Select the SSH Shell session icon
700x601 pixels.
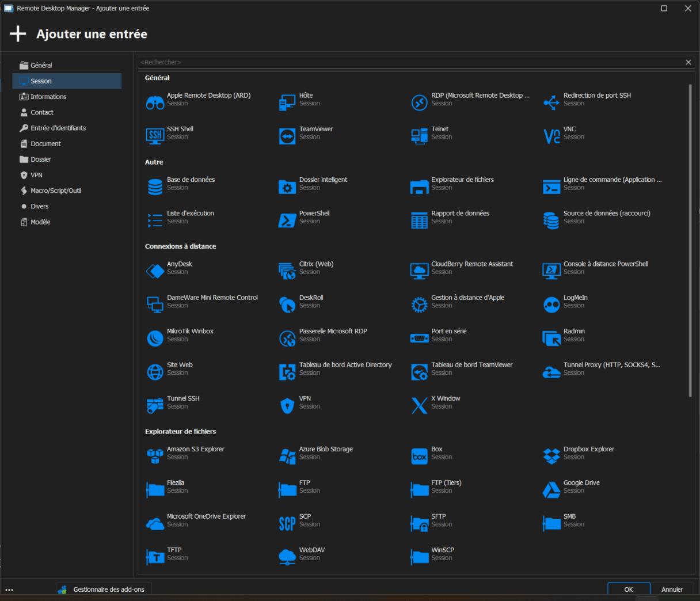point(155,136)
